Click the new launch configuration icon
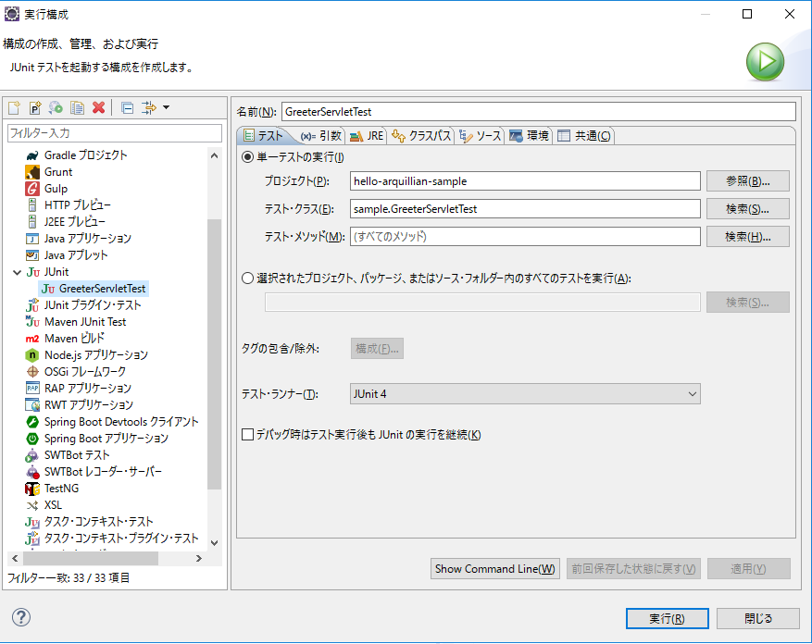Viewport: 812px width, 644px height. coord(14,108)
